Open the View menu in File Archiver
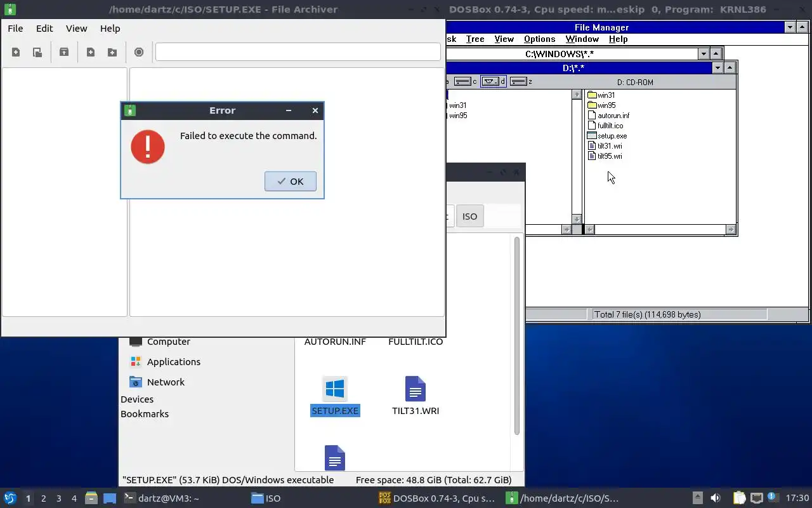812x508 pixels. 77,29
